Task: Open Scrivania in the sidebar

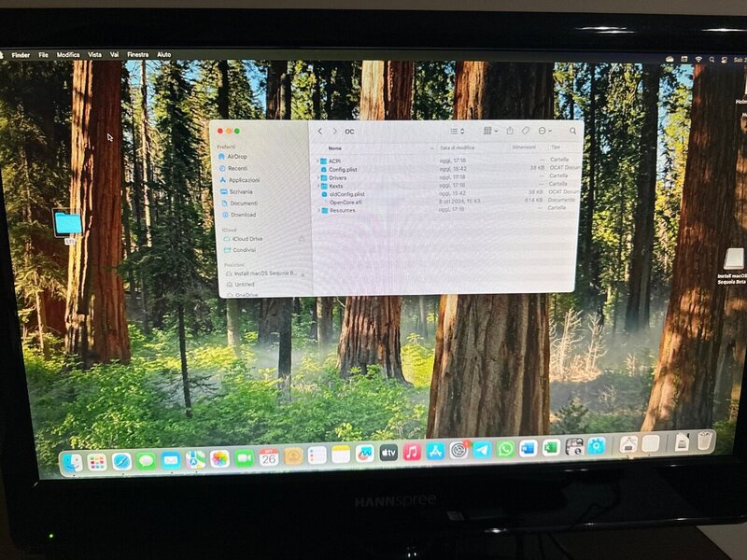Action: click(x=236, y=191)
